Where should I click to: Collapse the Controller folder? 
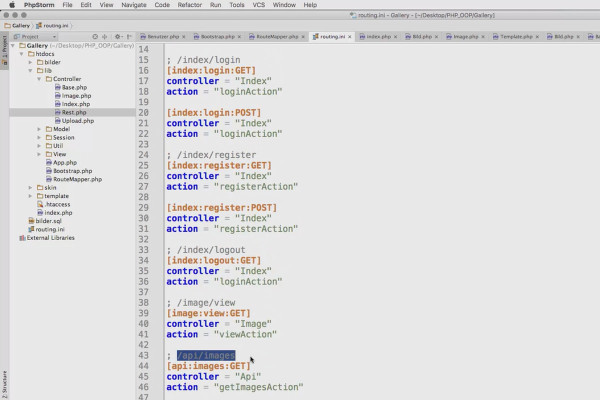coord(39,79)
